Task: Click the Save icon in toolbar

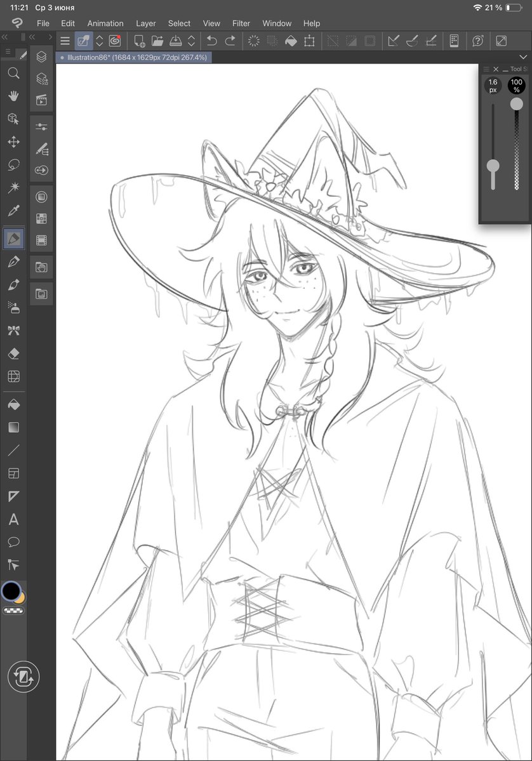Action: (x=175, y=41)
